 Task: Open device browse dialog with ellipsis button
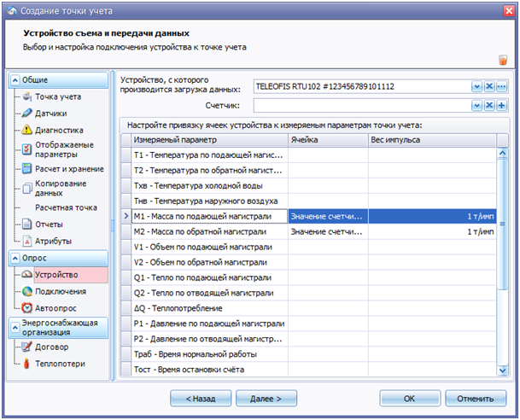point(502,87)
